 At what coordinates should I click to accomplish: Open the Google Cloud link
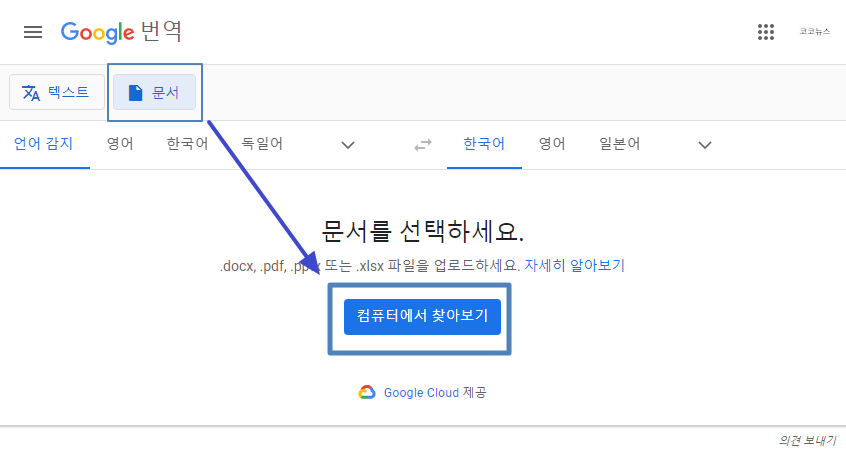(x=421, y=393)
